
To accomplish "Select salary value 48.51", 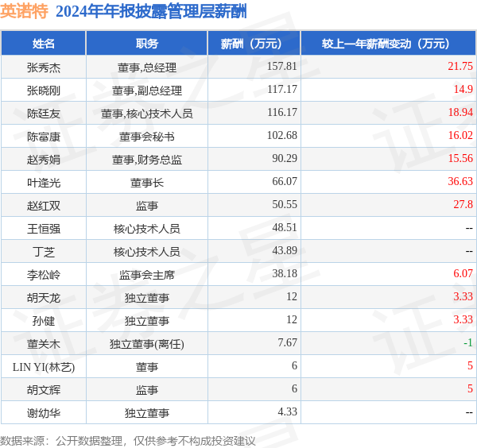I will (x=285, y=227).
